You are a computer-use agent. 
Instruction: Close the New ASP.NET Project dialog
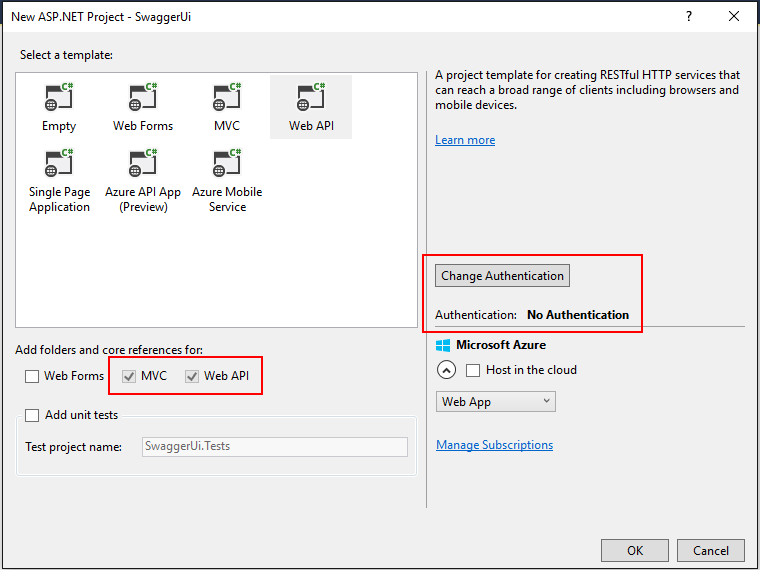734,16
